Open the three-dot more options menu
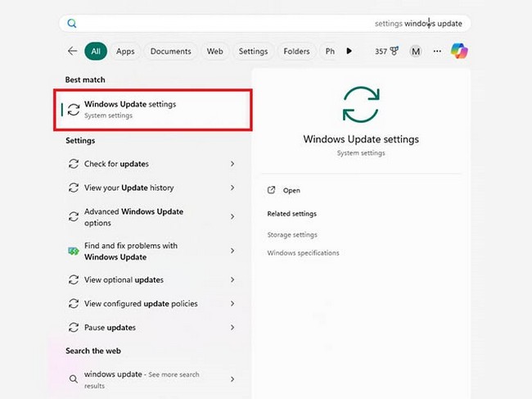The width and height of the screenshot is (532, 399). pyautogui.click(x=437, y=52)
